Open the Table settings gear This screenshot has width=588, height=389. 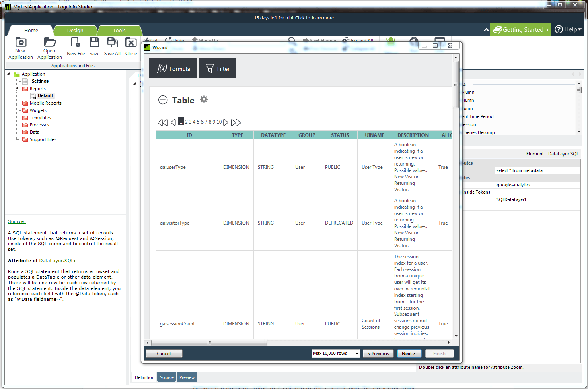204,99
